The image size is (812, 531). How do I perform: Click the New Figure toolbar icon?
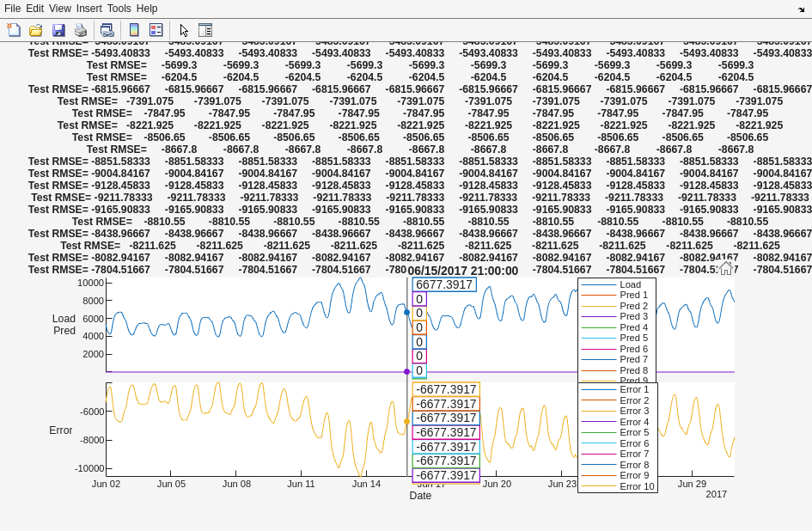[14, 30]
